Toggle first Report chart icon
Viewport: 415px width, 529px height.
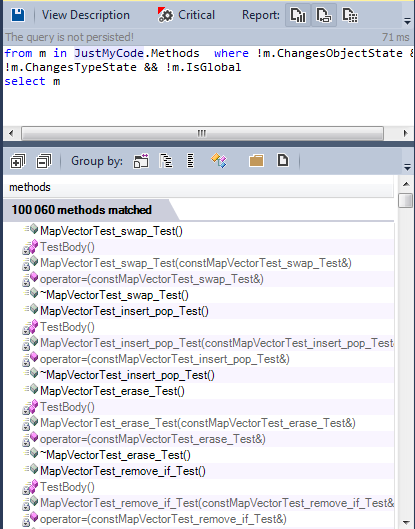click(x=298, y=15)
